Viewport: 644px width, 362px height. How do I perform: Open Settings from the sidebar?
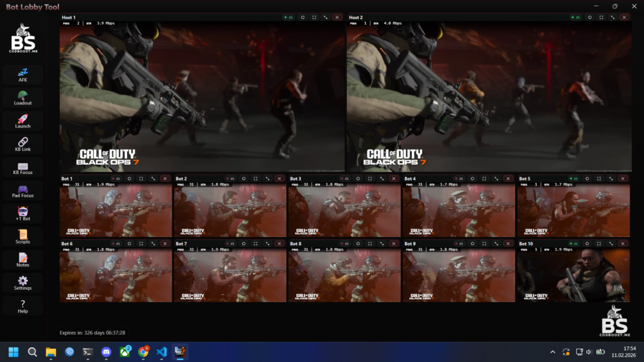pyautogui.click(x=23, y=283)
